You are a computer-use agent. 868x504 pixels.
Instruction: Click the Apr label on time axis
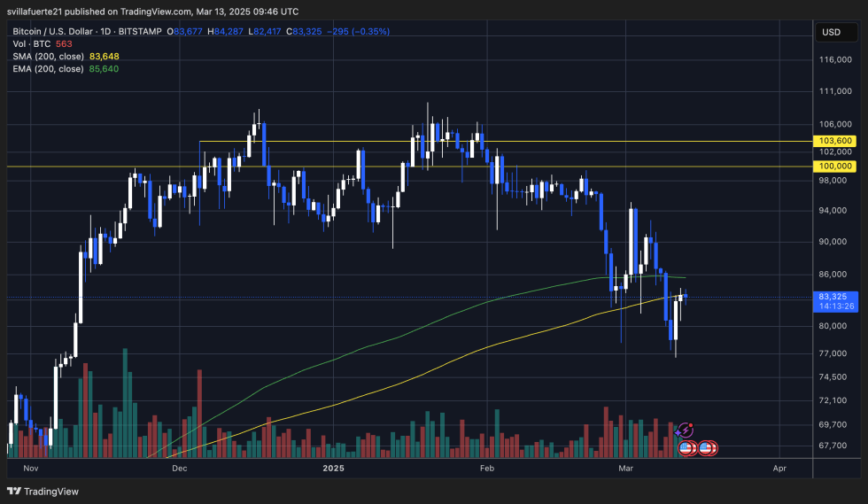point(779,467)
